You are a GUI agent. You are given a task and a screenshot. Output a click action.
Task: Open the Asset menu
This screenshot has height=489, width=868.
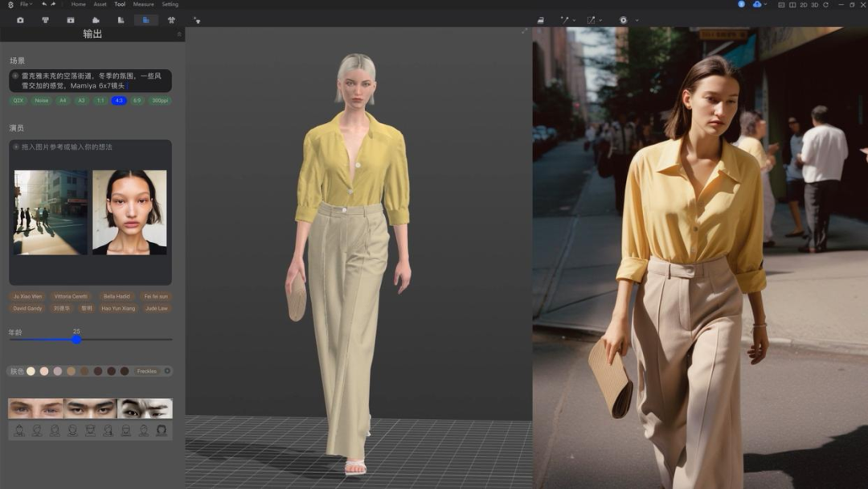pyautogui.click(x=100, y=4)
